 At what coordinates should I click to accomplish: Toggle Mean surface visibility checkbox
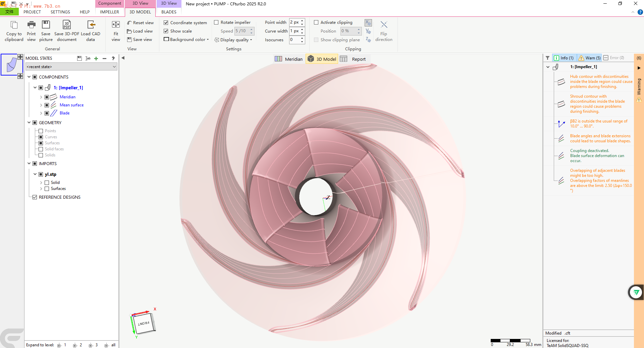click(x=47, y=105)
